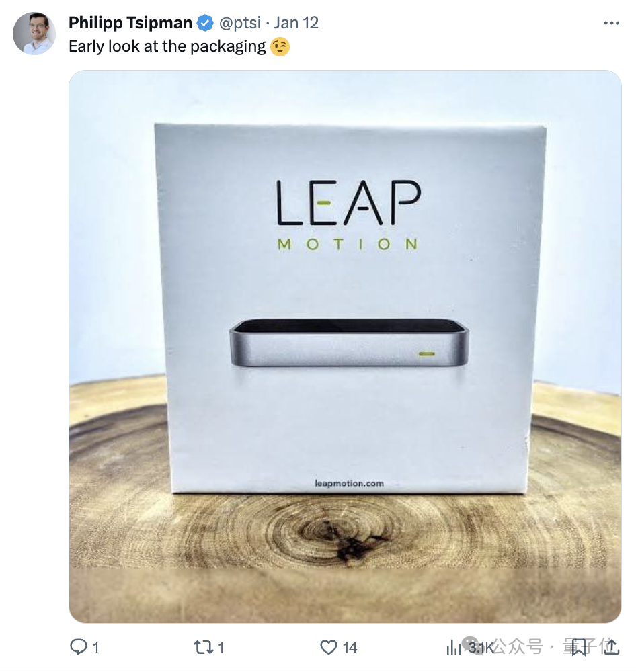Like the tweet with the heart icon
This screenshot has height=672, width=636.
(328, 647)
